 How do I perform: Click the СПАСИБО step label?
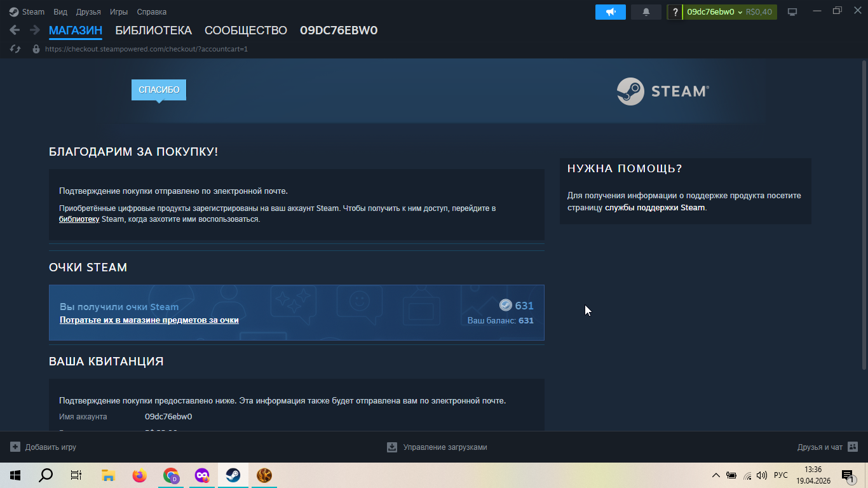coord(159,90)
